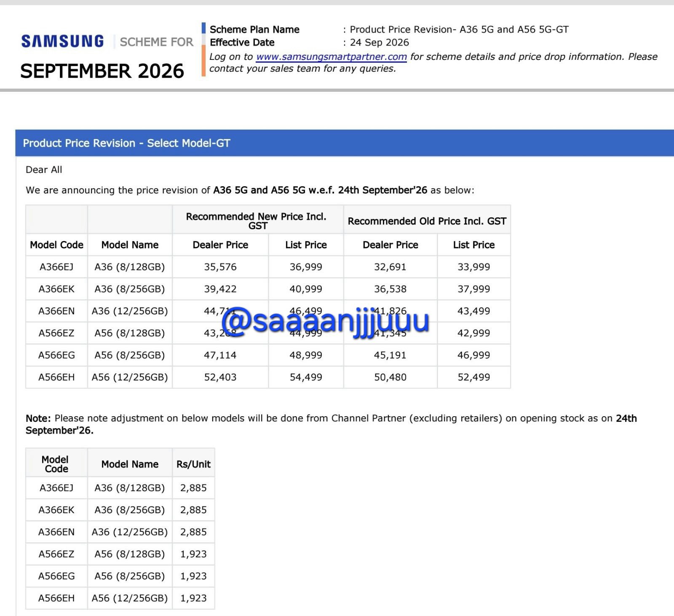Select old list price 37,999
The height and width of the screenshot is (616, 674).
(x=474, y=289)
